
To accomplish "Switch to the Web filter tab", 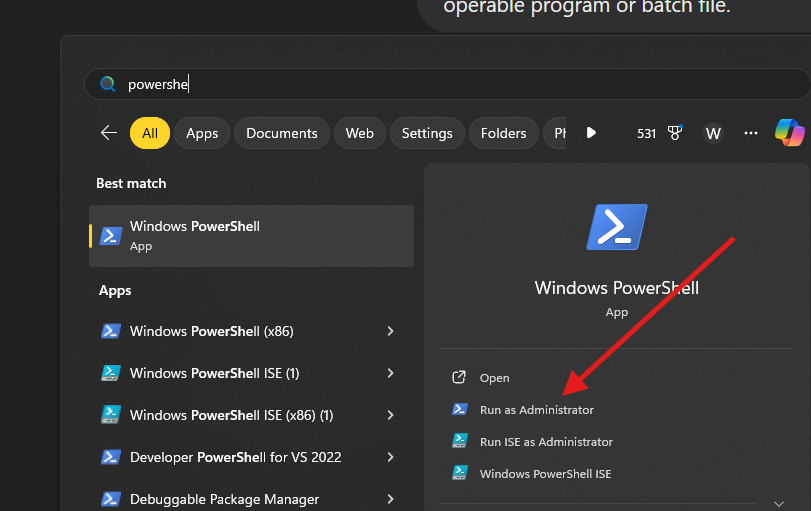I will [359, 133].
